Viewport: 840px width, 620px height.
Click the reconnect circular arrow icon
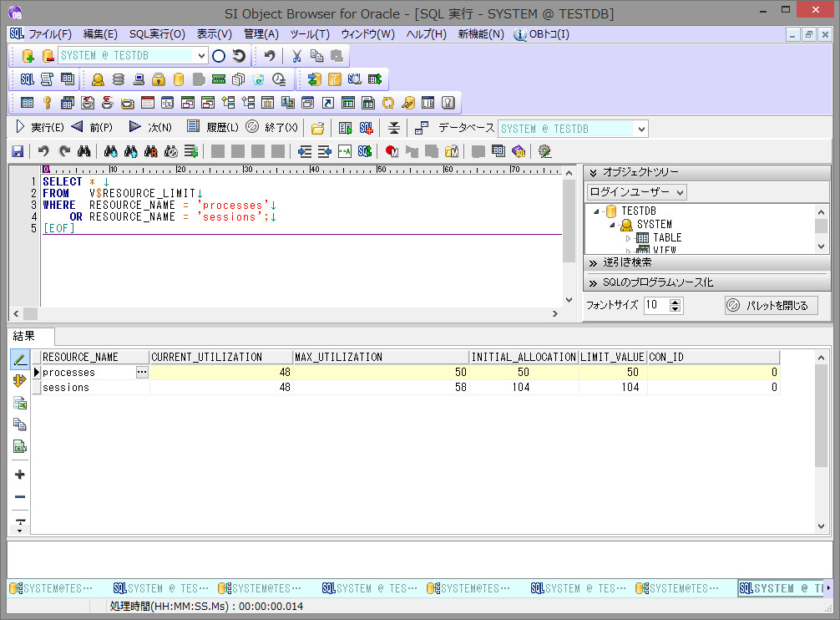click(239, 56)
